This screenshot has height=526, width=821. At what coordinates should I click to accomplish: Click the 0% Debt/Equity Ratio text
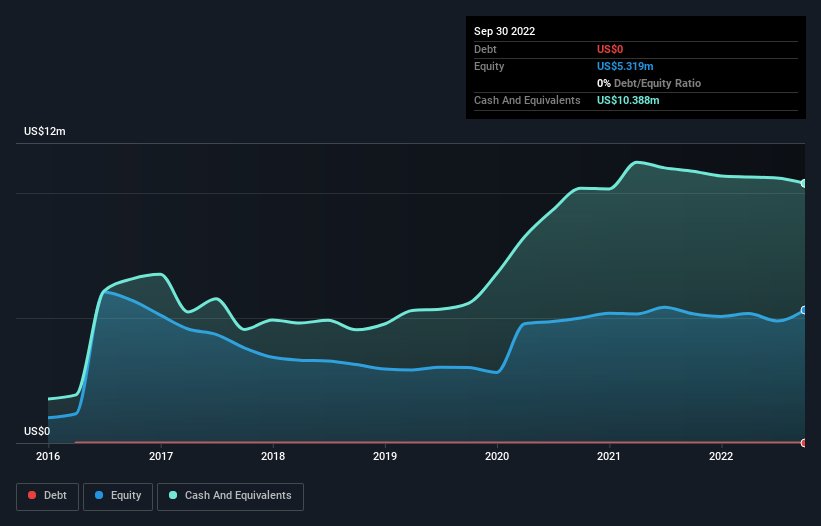649,83
